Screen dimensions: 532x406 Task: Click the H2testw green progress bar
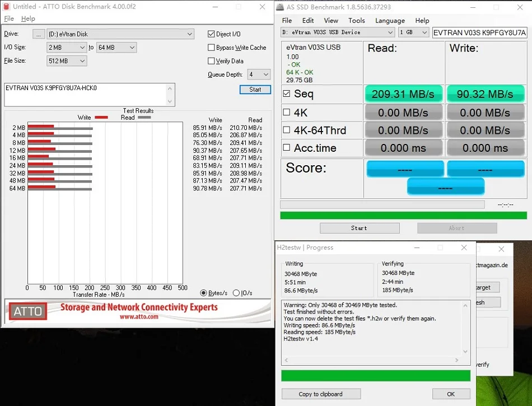(376, 375)
